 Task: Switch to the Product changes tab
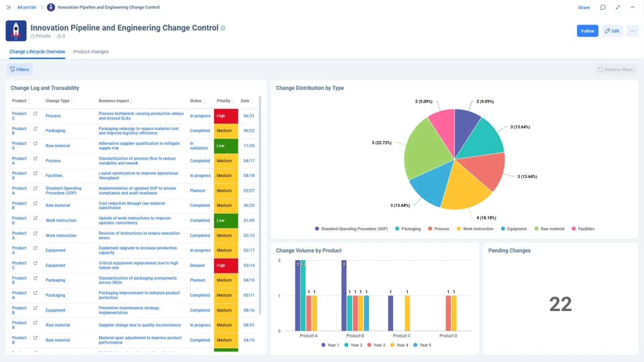(x=91, y=52)
